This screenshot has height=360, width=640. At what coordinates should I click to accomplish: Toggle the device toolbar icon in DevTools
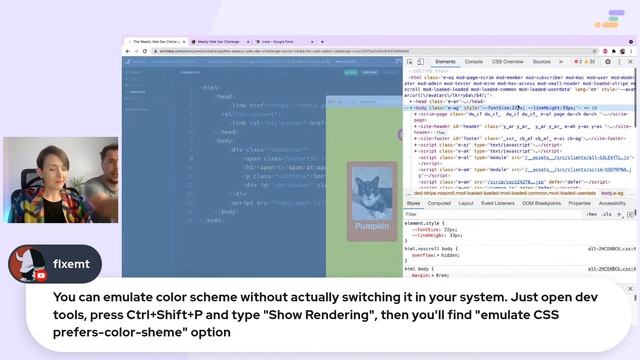pos(420,62)
